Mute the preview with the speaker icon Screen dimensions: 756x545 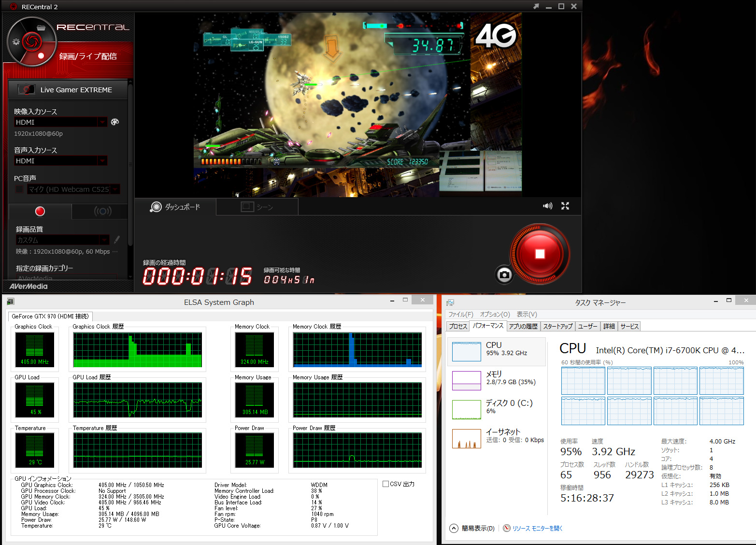point(547,206)
